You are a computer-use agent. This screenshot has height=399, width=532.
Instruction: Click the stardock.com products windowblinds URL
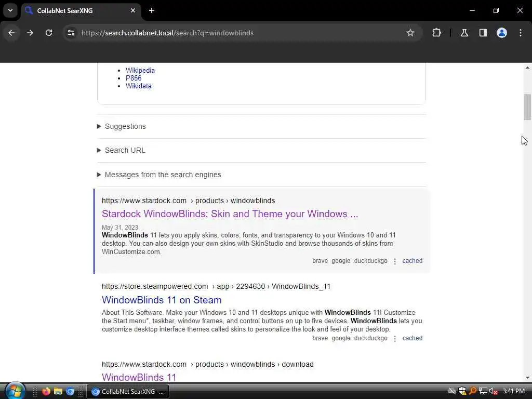(x=188, y=201)
